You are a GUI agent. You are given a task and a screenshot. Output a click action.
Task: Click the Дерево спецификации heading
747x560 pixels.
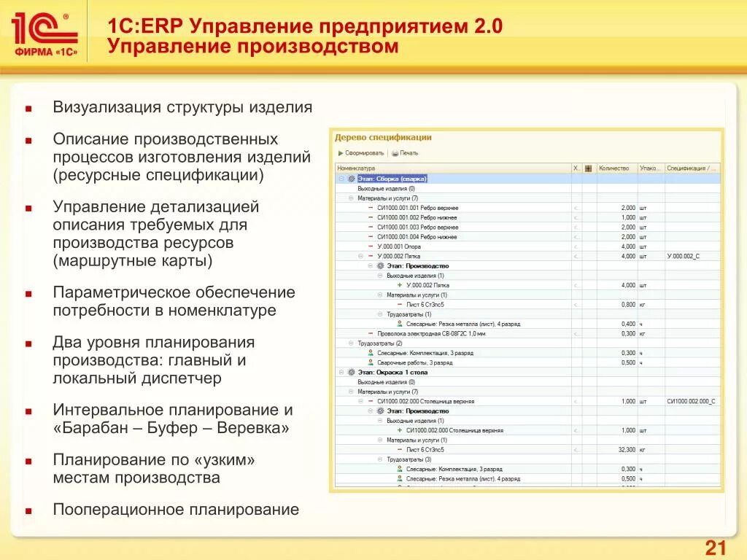[383, 138]
